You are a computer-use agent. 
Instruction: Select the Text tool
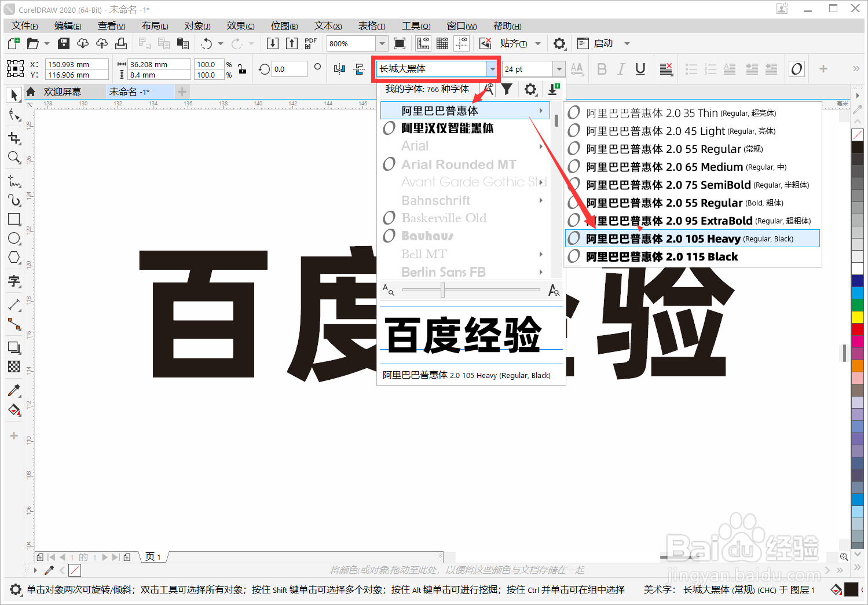[x=14, y=281]
